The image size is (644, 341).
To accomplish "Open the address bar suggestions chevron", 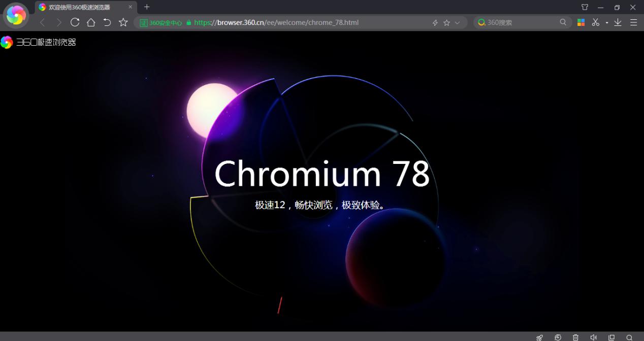I will coord(457,22).
